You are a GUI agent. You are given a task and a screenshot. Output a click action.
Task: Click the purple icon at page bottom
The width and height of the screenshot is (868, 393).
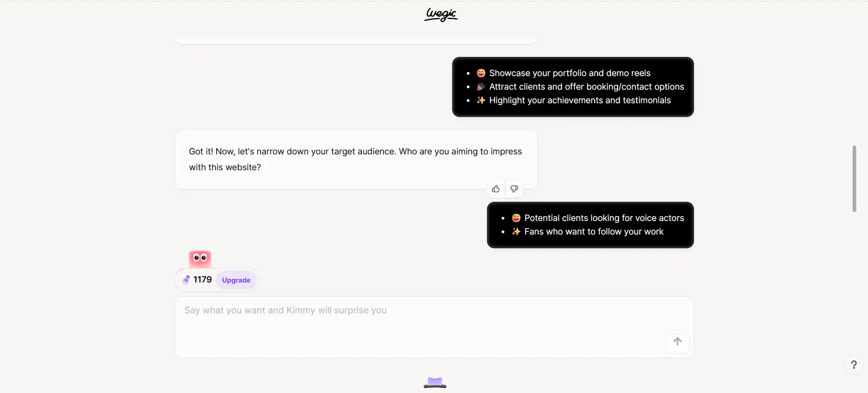(x=435, y=383)
